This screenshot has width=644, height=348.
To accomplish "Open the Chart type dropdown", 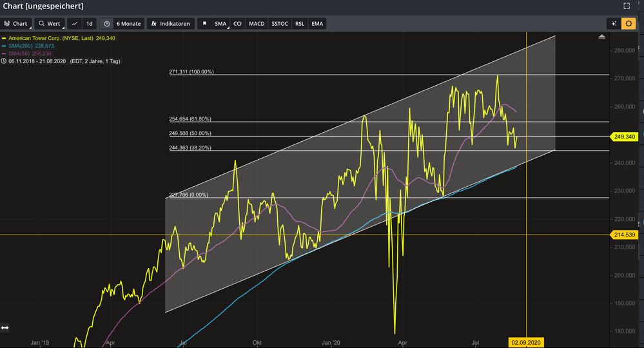I will (x=16, y=24).
